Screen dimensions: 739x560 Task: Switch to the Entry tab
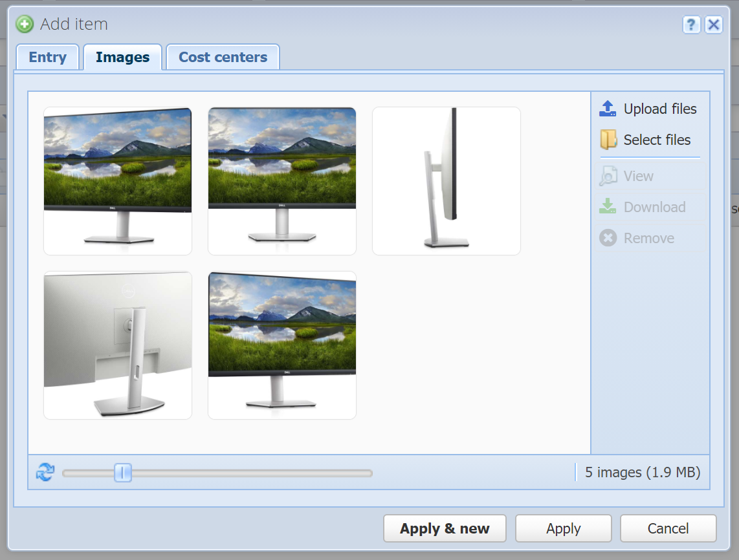48,57
